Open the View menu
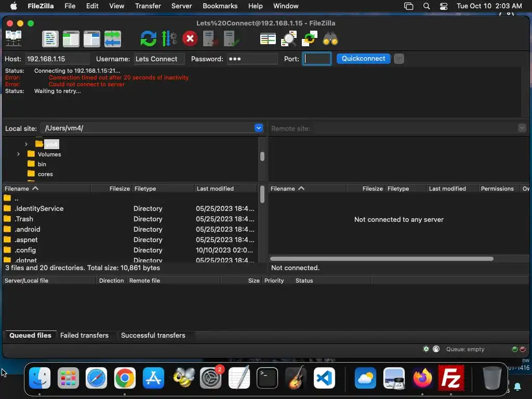Viewport: 532px width, 399px height. pyautogui.click(x=116, y=6)
